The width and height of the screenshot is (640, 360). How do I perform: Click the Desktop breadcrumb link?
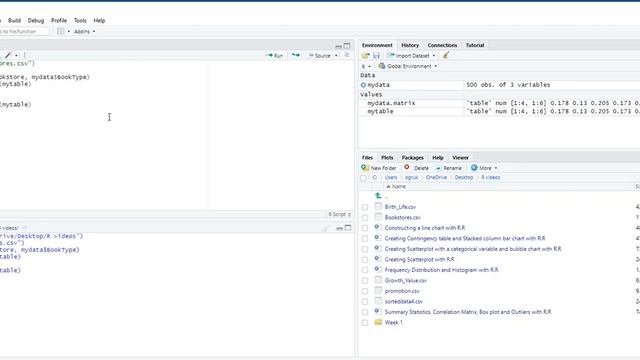pyautogui.click(x=464, y=178)
